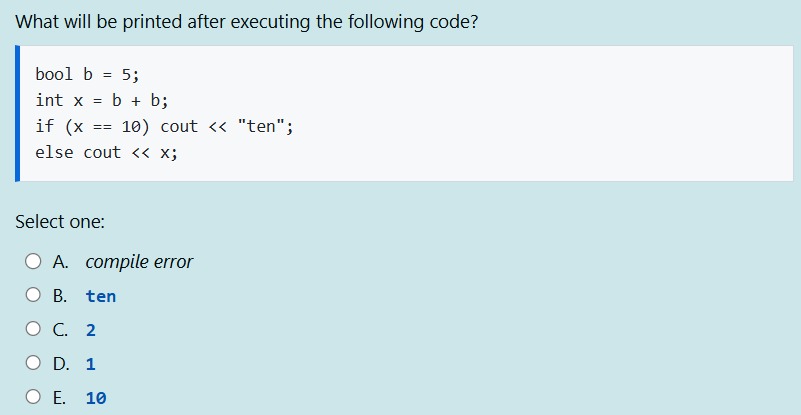
Task: Choose the radio button for option C
Action: [x=33, y=328]
